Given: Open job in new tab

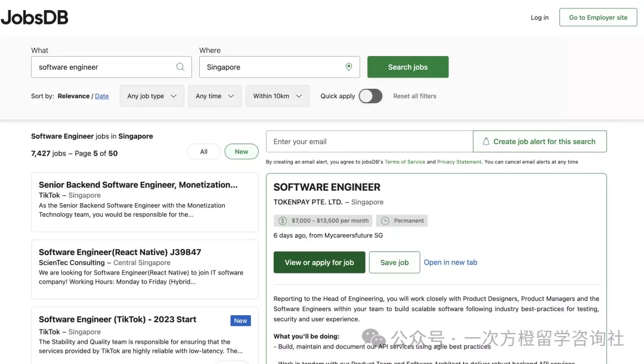Looking at the screenshot, I should click(451, 262).
